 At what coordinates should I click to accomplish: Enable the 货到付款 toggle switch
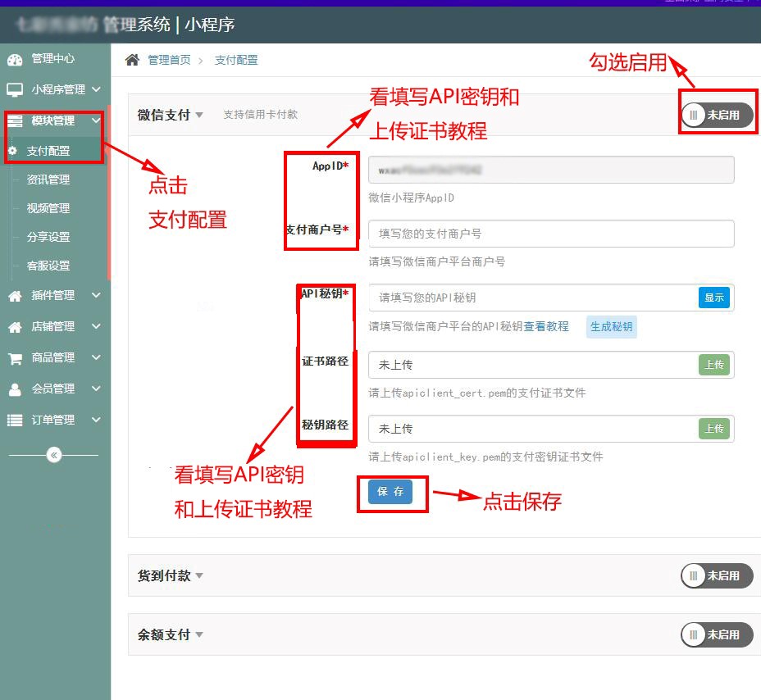(x=718, y=575)
